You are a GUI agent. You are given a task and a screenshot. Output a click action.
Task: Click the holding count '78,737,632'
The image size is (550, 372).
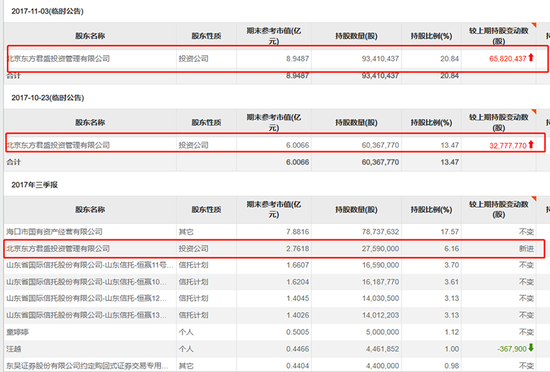(x=380, y=232)
